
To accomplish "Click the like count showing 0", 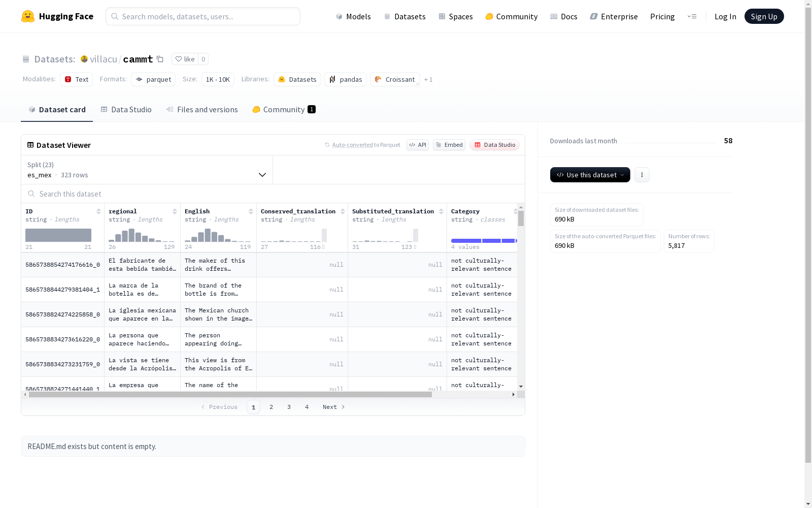I will click(204, 59).
